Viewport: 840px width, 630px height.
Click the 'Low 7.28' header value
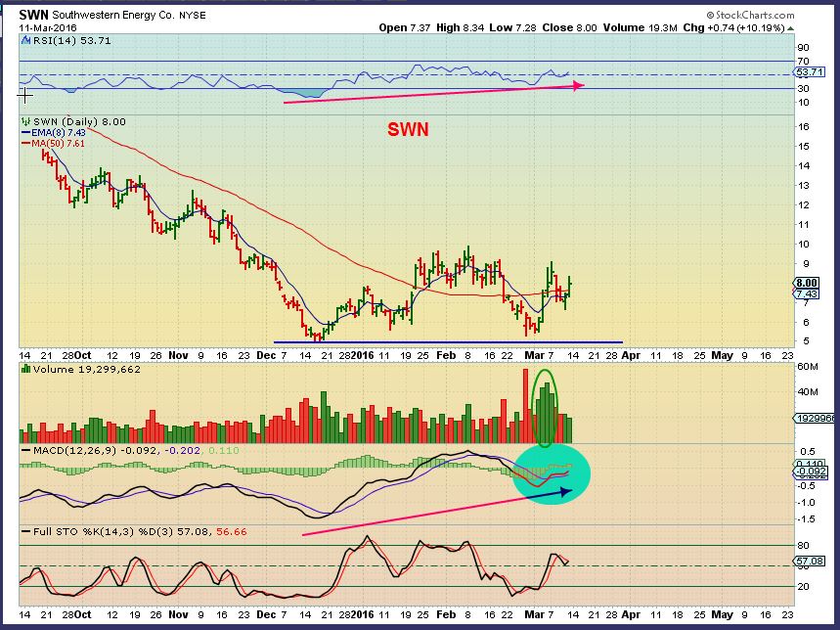click(x=512, y=27)
